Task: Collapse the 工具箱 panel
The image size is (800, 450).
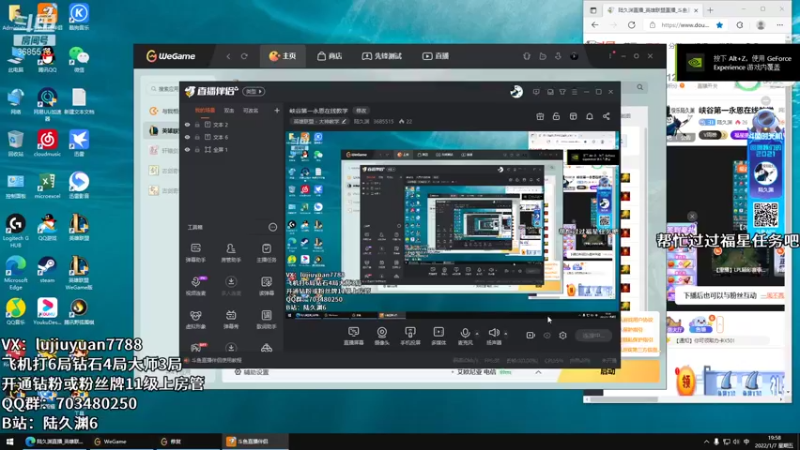Action: click(272, 227)
